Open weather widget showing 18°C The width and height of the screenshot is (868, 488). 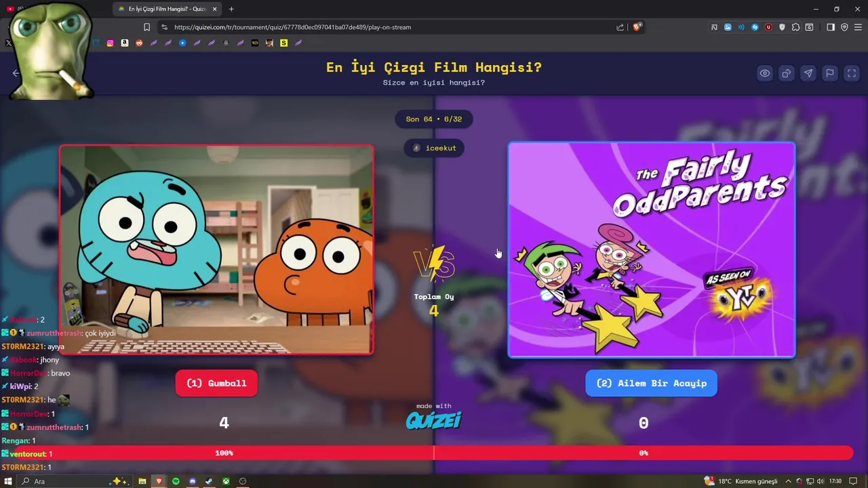[x=741, y=481]
